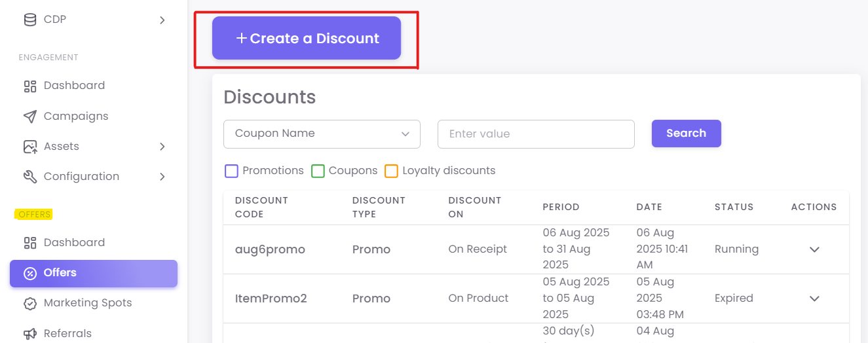Click the Assets image icon

tap(30, 147)
